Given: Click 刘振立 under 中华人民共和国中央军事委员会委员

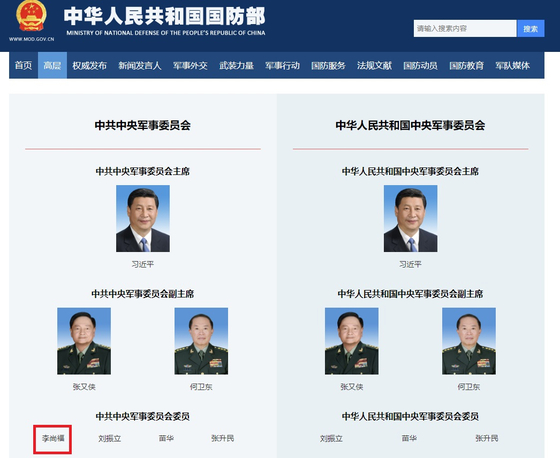Looking at the screenshot, I should (331, 438).
